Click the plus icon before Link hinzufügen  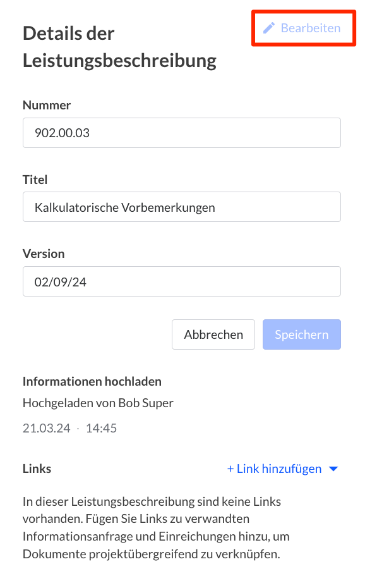[230, 469]
